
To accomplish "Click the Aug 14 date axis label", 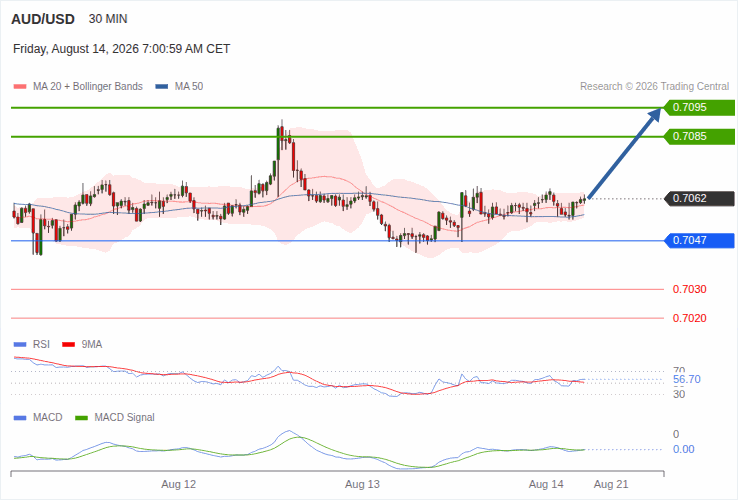I will [x=546, y=484].
